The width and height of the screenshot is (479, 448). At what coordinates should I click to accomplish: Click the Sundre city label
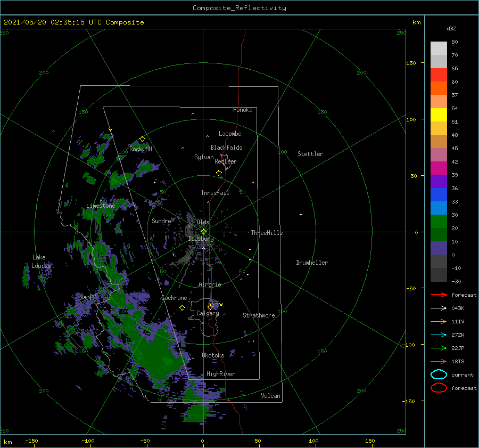[x=161, y=221]
